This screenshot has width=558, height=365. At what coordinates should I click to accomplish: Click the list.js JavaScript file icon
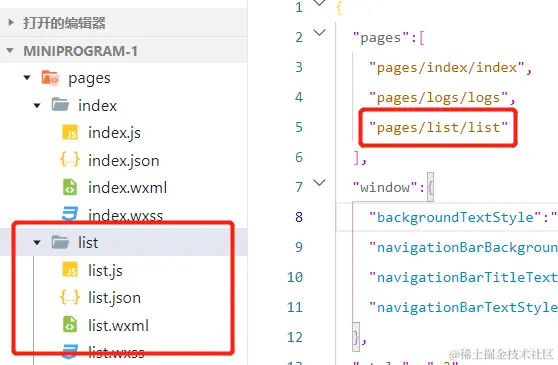(70, 270)
